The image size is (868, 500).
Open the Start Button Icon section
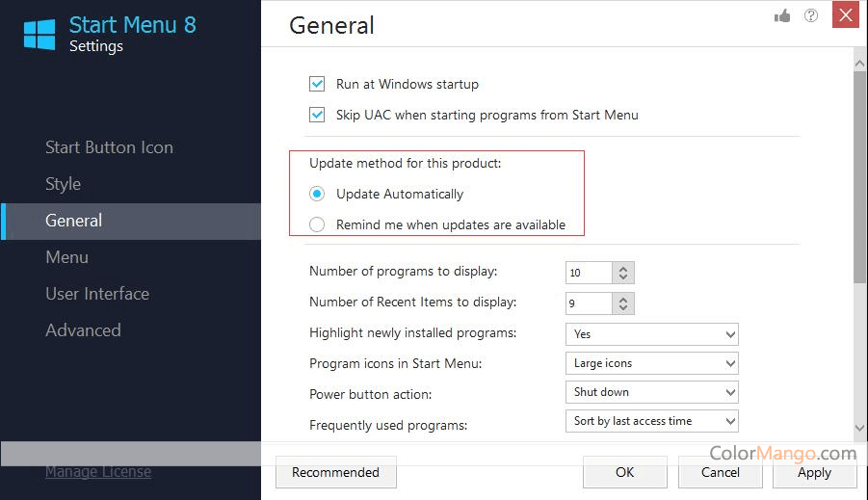[109, 147]
